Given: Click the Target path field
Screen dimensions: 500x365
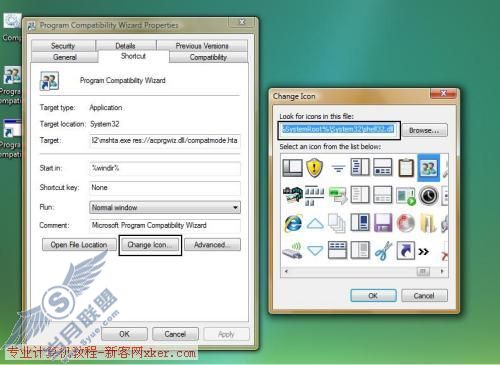Looking at the screenshot, I should pyautogui.click(x=165, y=140).
